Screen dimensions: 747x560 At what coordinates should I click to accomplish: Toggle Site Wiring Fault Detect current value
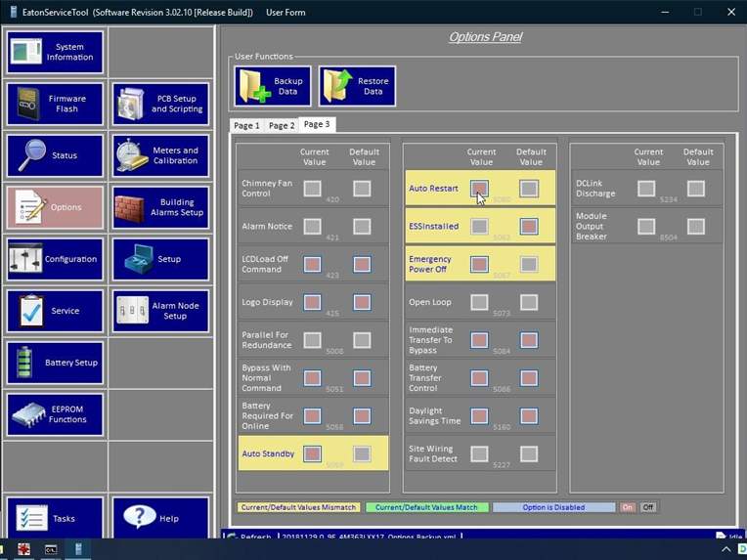[479, 453]
